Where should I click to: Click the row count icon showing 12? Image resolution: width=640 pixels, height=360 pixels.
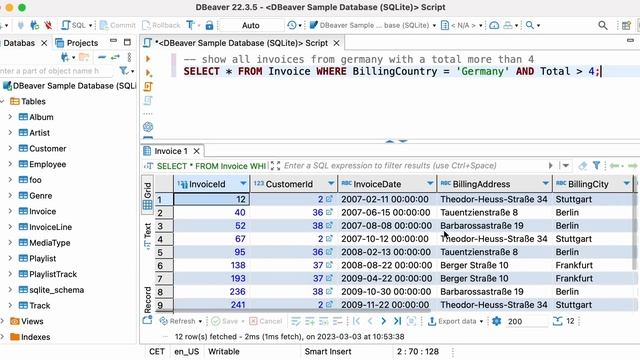[558, 321]
